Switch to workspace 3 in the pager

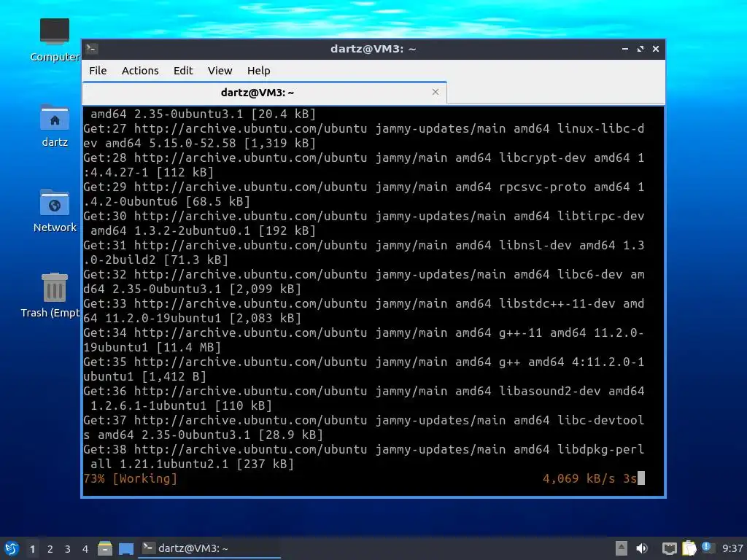point(68,549)
